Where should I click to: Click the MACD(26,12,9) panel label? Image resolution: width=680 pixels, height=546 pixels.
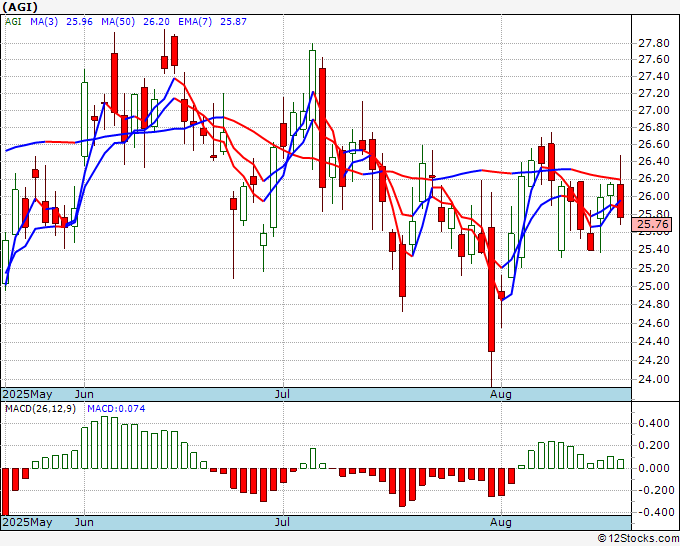pyautogui.click(x=40, y=409)
